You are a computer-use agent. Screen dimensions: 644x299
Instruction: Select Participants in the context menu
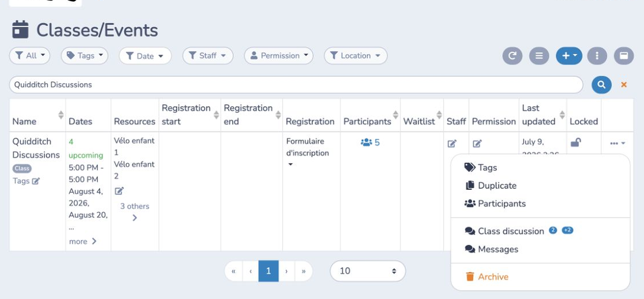pos(540,204)
